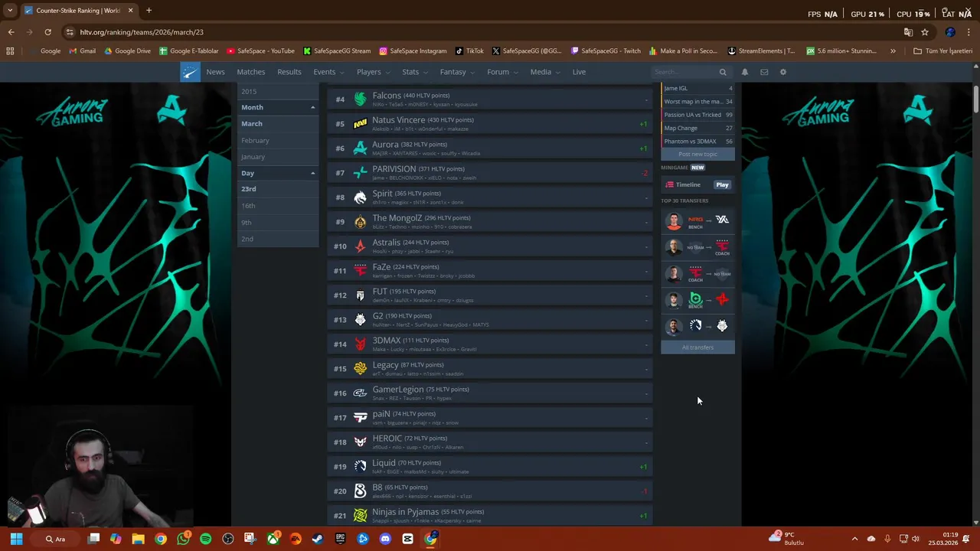The image size is (980, 551).
Task: Show more bookmarks via the overflow chevron
Action: pyautogui.click(x=893, y=51)
